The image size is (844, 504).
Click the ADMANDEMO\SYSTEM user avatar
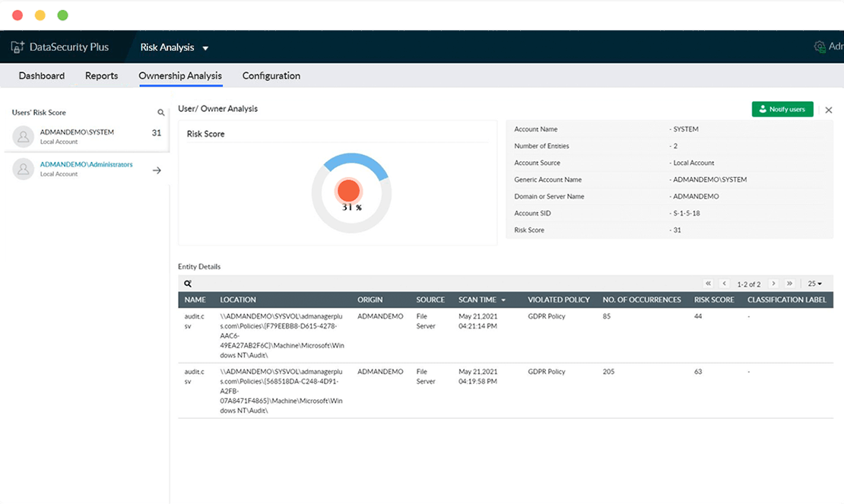pos(24,137)
